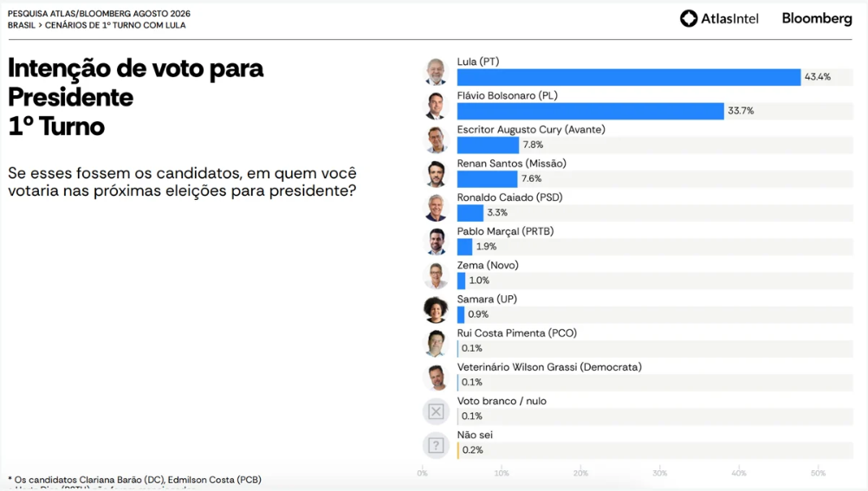The height and width of the screenshot is (491, 868).
Task: Click Flávio Bolsonaro's candidate photo
Action: [437, 106]
